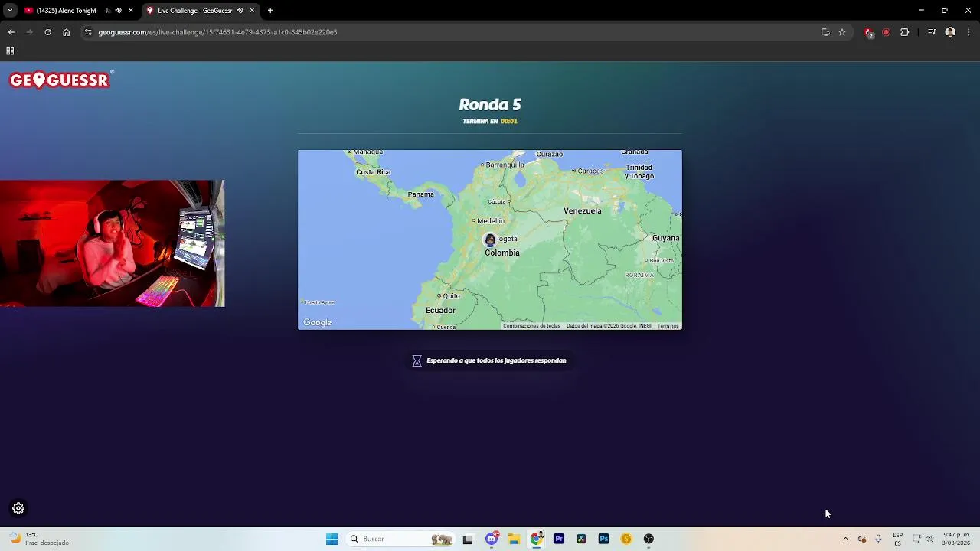Click the Medellín label on the map
The width and height of the screenshot is (980, 551).
(491, 221)
